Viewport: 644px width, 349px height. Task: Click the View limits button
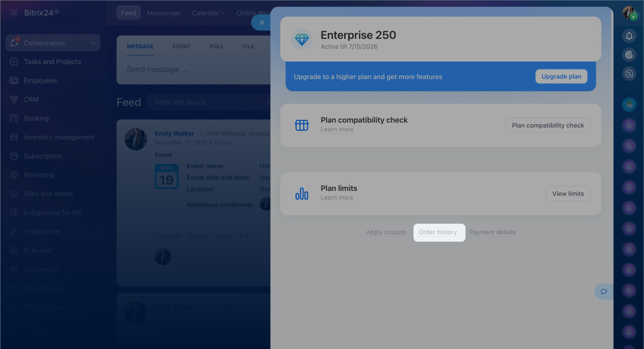click(x=568, y=193)
